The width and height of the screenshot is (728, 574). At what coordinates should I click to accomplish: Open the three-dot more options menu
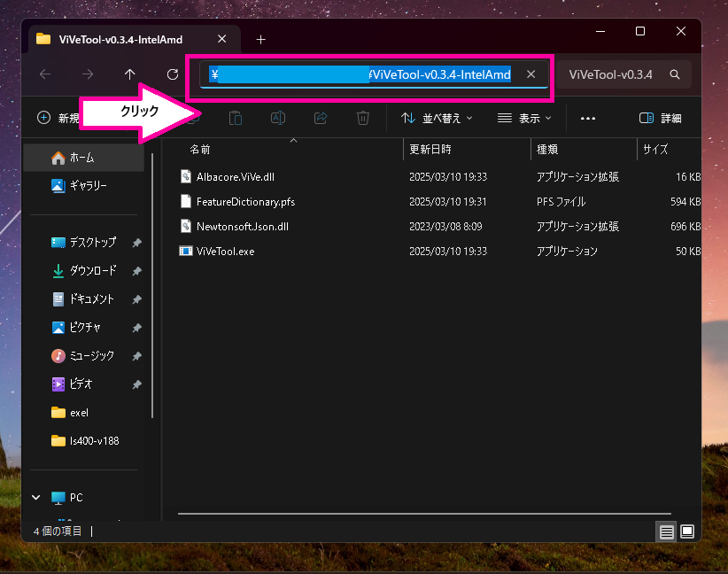(x=588, y=118)
